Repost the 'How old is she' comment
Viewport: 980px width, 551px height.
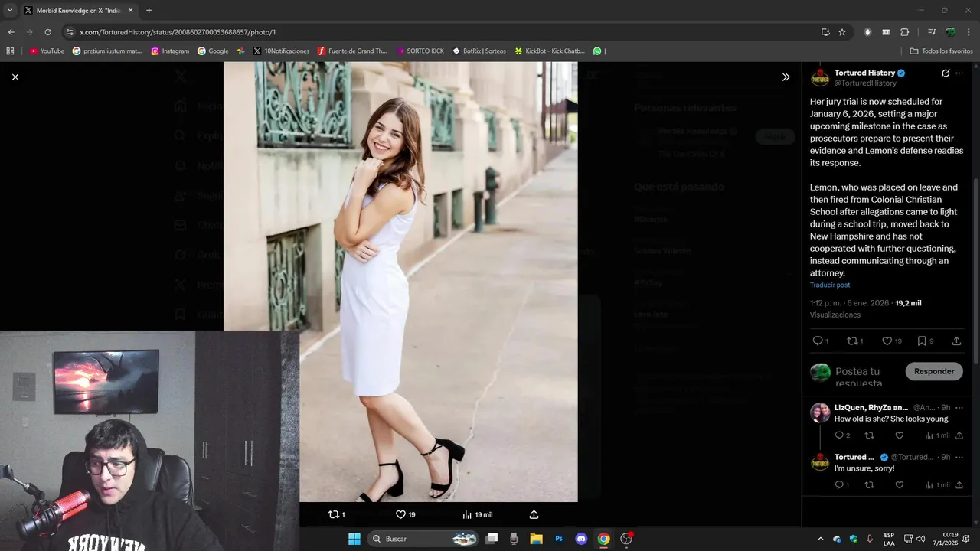point(869,435)
